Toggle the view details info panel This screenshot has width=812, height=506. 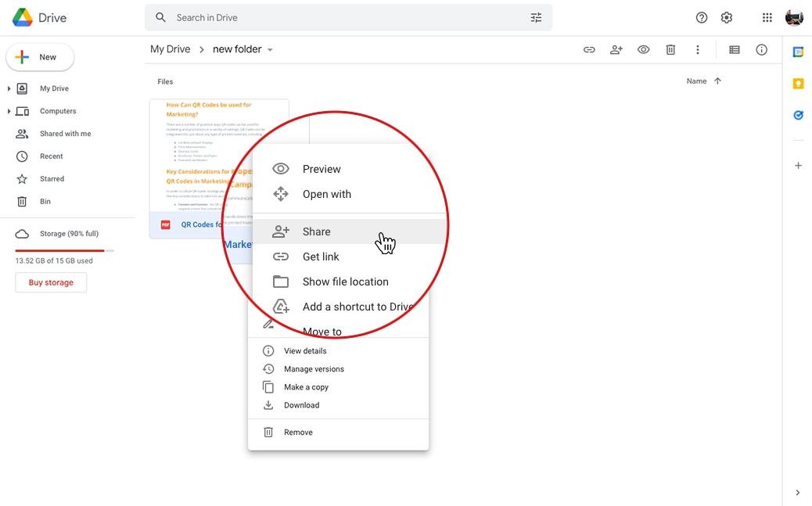click(761, 50)
